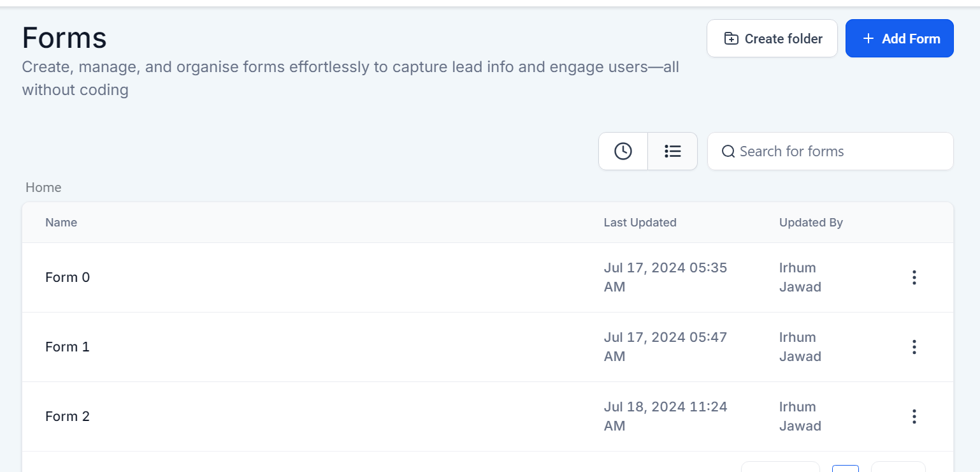980x472 pixels.
Task: Switch to the recent (clock) view
Action: (623, 151)
